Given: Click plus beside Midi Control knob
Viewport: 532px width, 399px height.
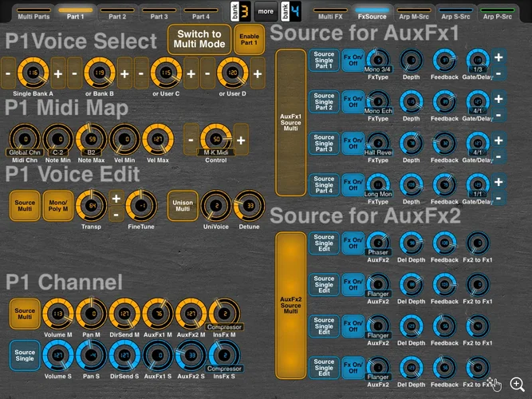Looking at the screenshot, I should click(241, 140).
